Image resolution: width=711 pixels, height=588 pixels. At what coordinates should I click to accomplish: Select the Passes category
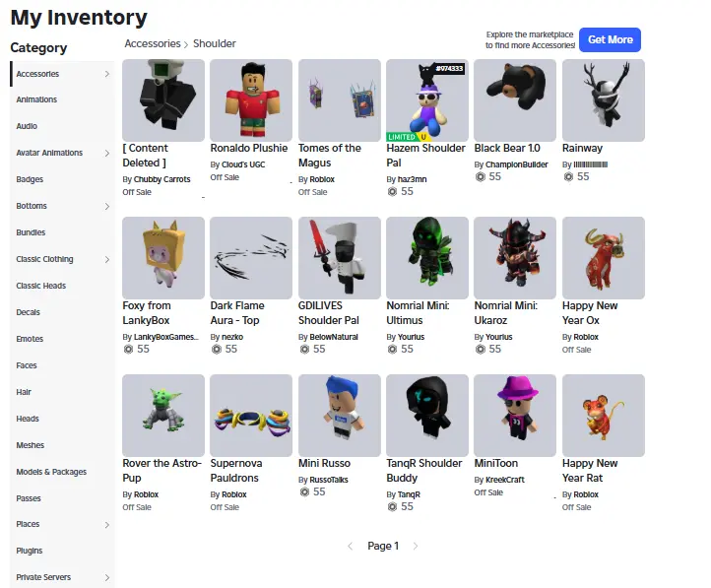tap(29, 498)
